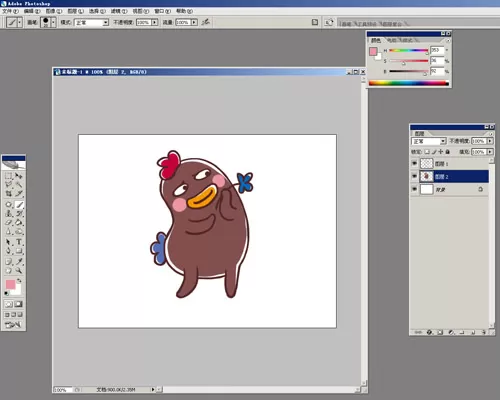Open the document status bar arrow menu
Screen dimensions: 500x400
coord(153,389)
